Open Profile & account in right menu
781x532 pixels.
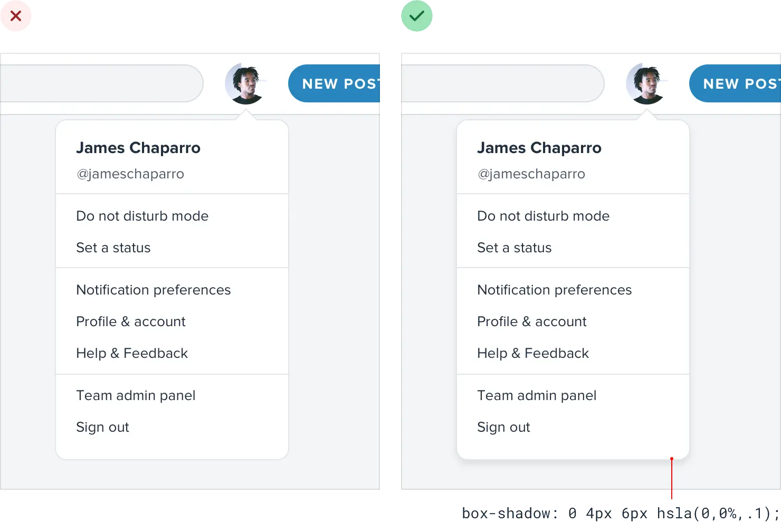531,321
